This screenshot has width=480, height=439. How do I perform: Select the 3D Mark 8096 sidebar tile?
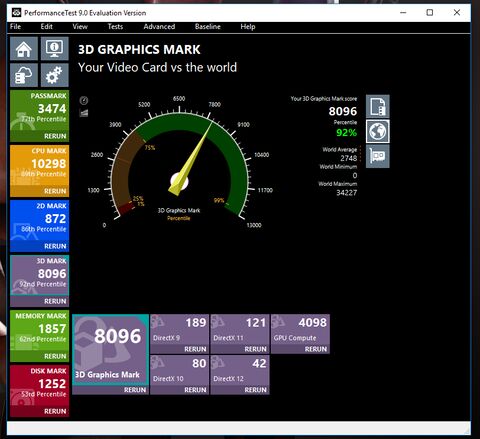39,276
